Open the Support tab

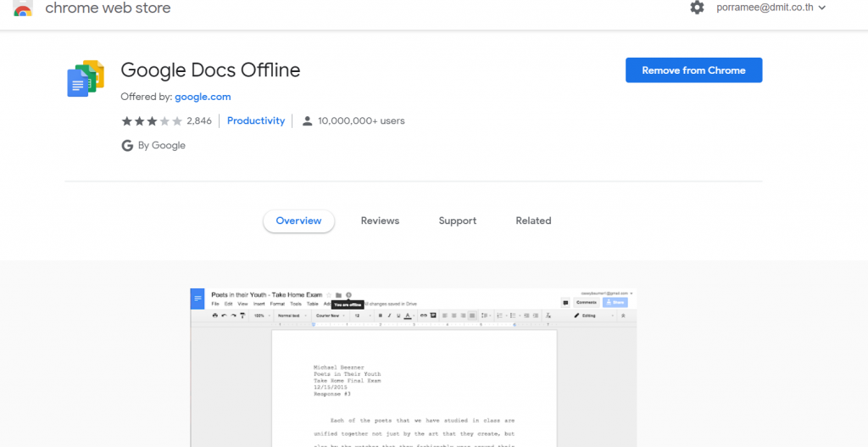tap(458, 221)
